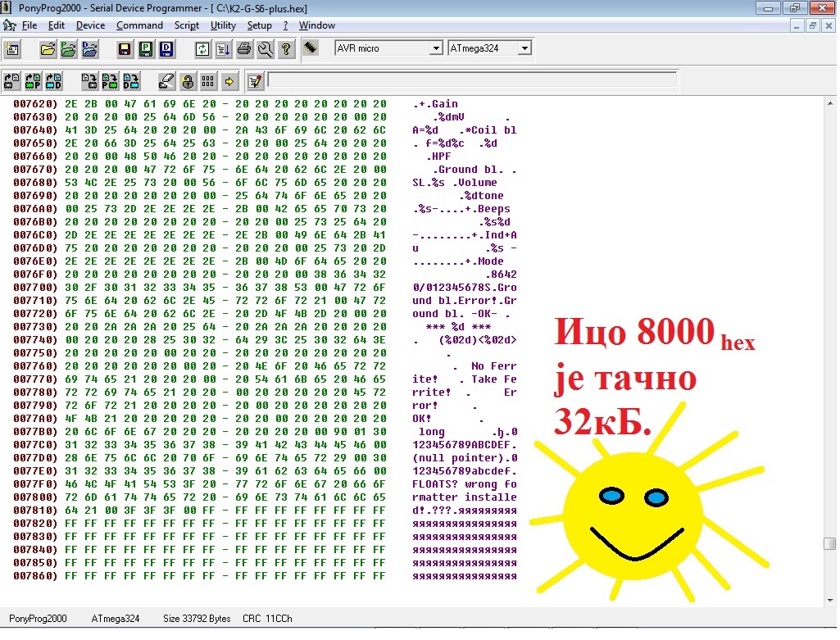Click the Read device toolbar icon
840x640 pixels.
[x=12, y=80]
